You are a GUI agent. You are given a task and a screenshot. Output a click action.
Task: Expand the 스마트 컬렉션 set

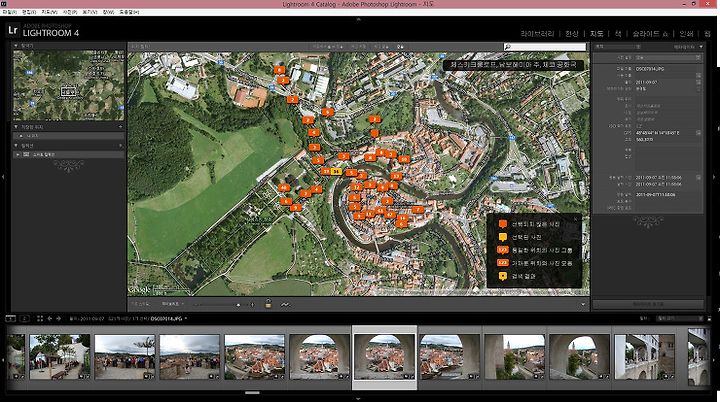(x=18, y=155)
